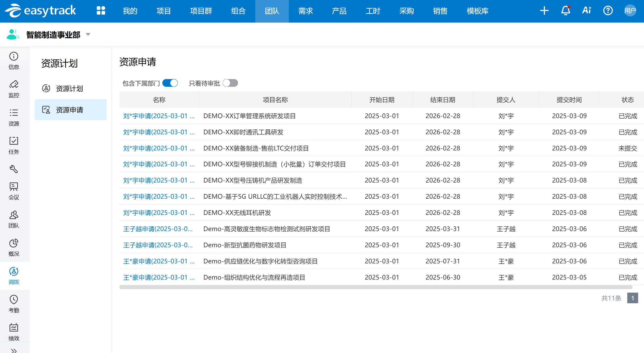Click page 1 pagination button
The height and width of the screenshot is (353, 644).
click(x=632, y=298)
